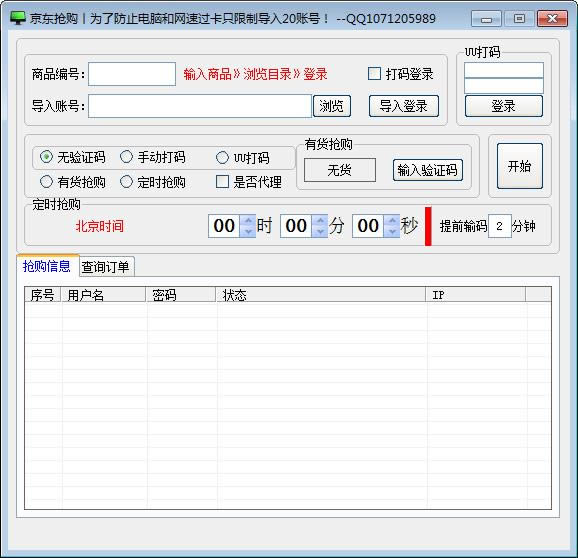Click the 提前输码 minutes field

pyautogui.click(x=499, y=226)
